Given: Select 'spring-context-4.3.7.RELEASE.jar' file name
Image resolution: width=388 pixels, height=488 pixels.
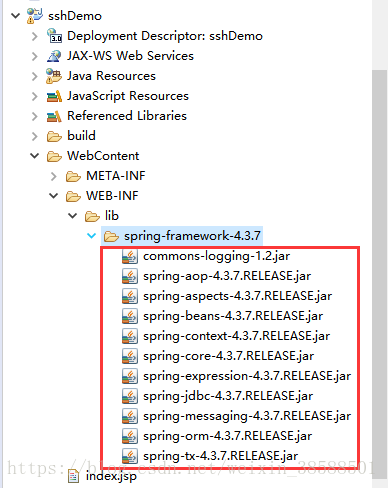Looking at the screenshot, I should pos(237,336).
